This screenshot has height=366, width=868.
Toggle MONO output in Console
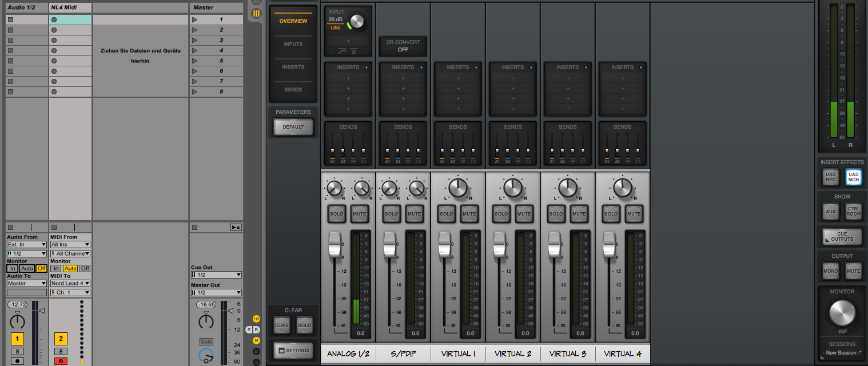[831, 271]
